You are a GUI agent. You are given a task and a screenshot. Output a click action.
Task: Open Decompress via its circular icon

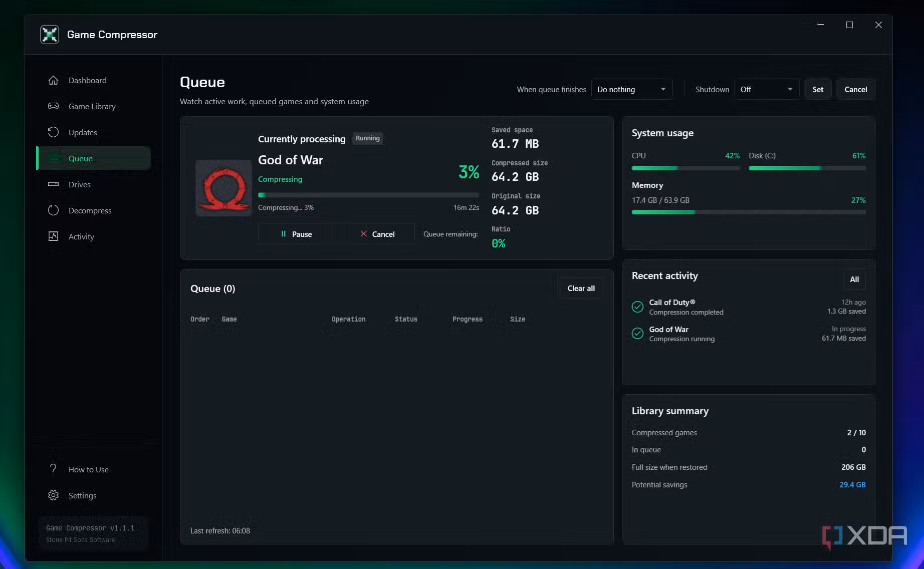pos(53,210)
